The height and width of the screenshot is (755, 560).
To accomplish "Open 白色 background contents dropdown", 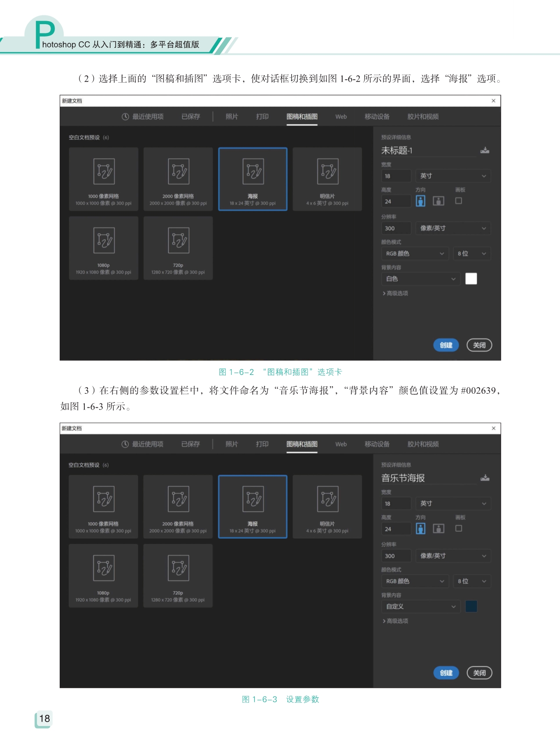I will (420, 279).
